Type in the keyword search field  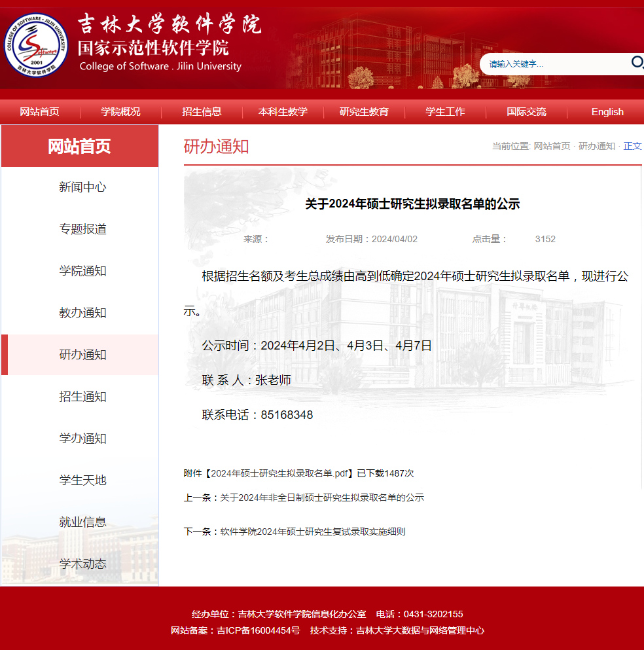pos(556,64)
